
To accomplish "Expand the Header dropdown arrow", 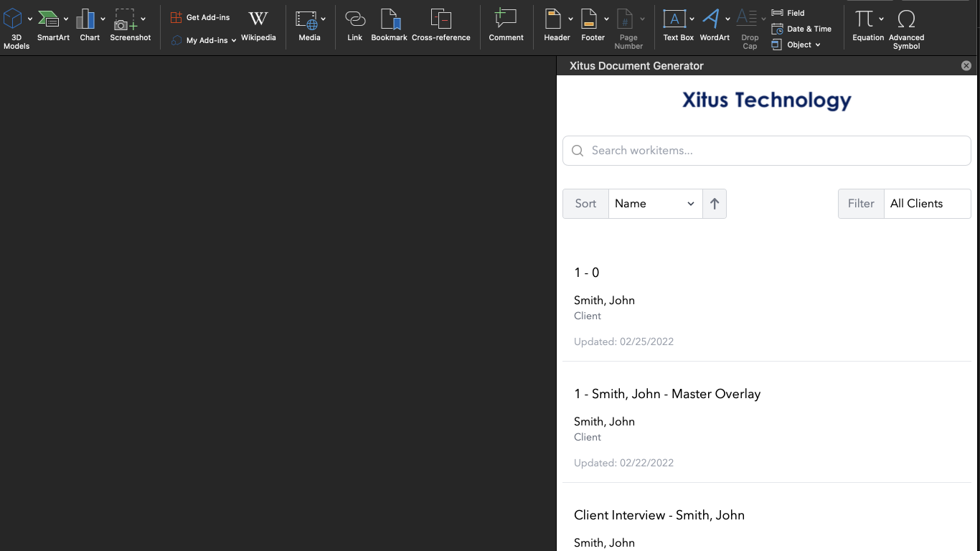I will click(571, 19).
